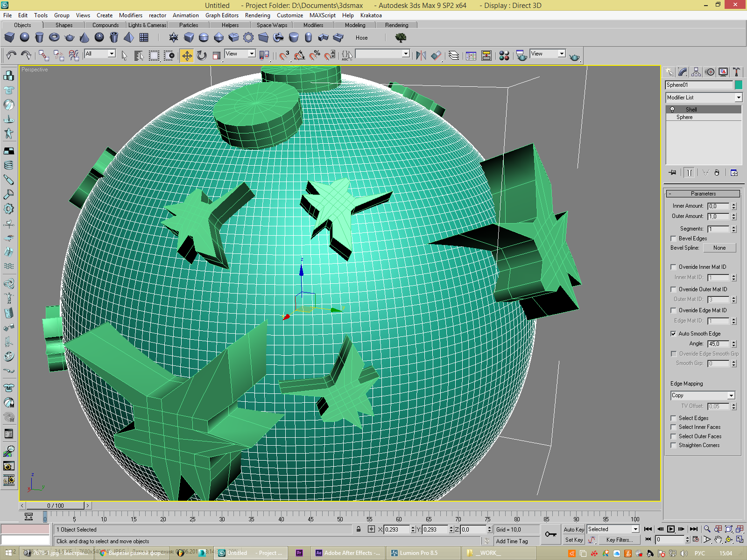Click the Sphere01 object color swatch

coord(738,85)
